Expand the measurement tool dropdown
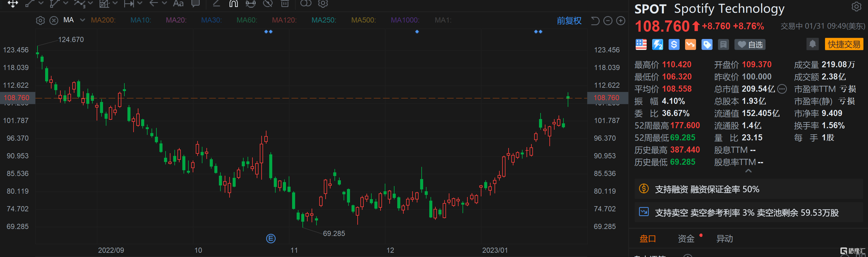This screenshot has width=868, height=257. pyautogui.click(x=140, y=3)
